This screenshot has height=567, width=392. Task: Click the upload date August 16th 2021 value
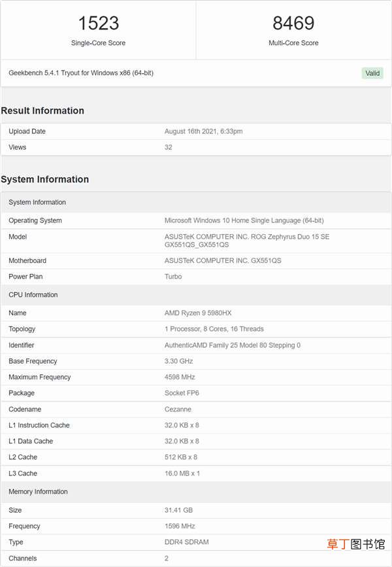tap(203, 131)
